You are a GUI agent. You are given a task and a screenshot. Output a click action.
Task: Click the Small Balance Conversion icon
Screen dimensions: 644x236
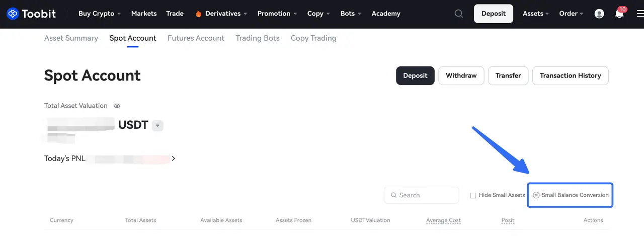[x=536, y=195]
